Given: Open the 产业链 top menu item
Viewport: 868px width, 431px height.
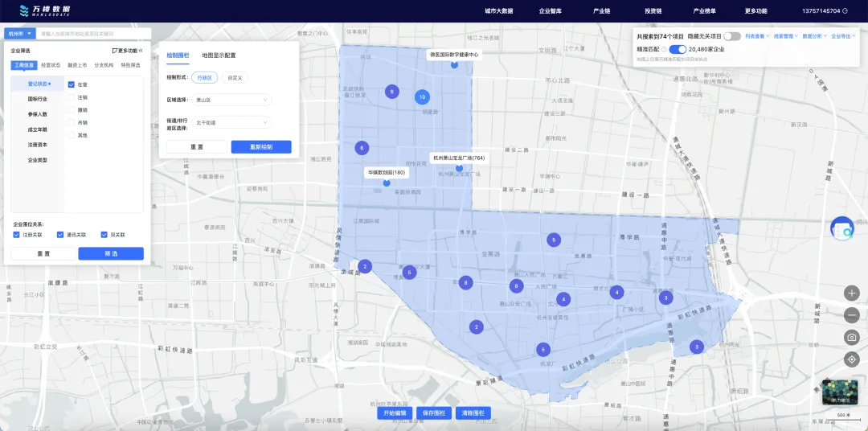Looking at the screenshot, I should [602, 11].
